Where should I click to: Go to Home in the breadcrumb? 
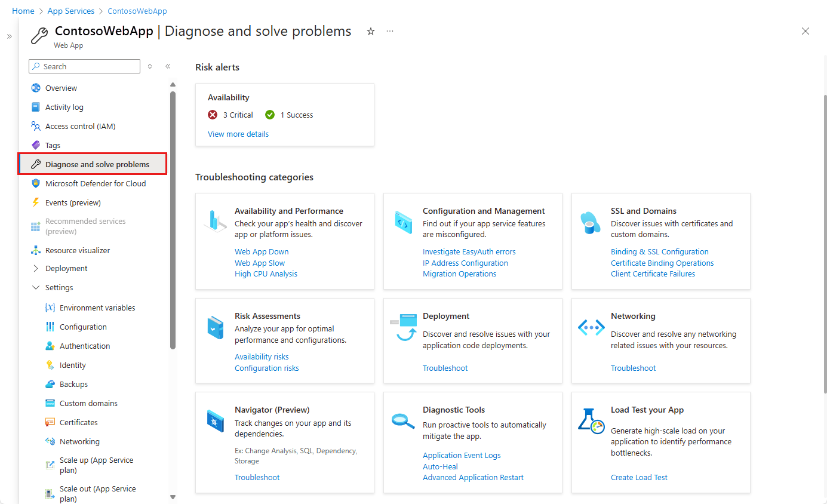tap(23, 11)
